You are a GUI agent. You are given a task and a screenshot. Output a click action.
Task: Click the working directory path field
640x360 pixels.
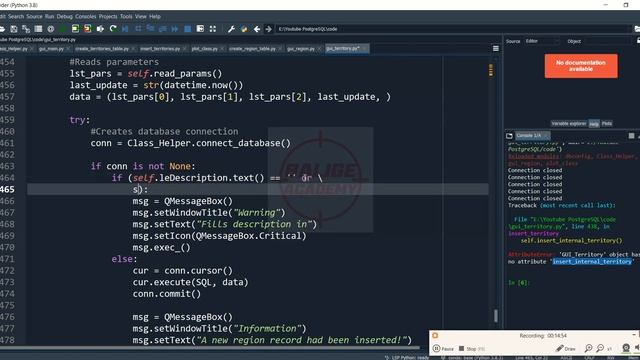pyautogui.click(x=452, y=29)
